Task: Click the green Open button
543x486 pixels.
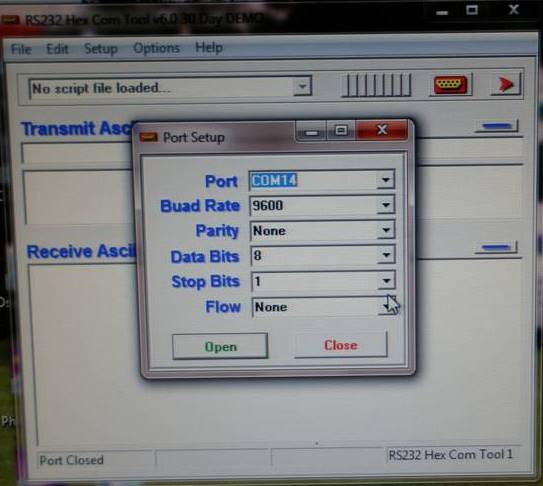Action: pos(220,346)
